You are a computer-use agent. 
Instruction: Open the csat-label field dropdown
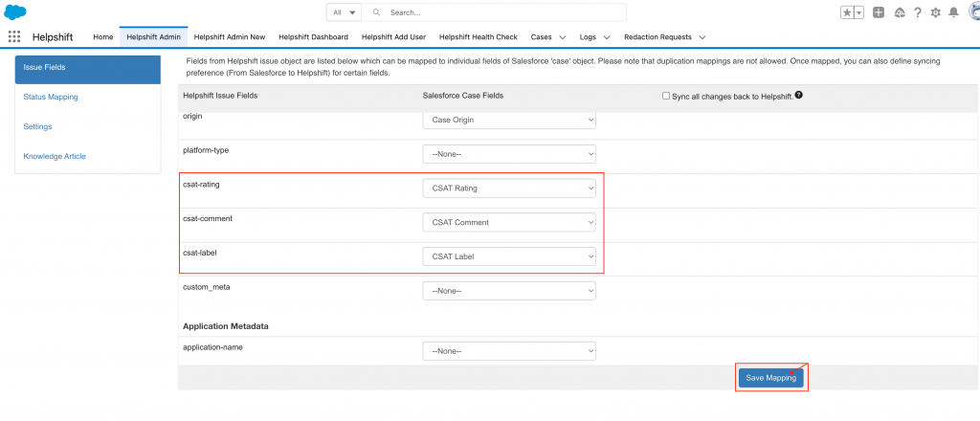509,256
